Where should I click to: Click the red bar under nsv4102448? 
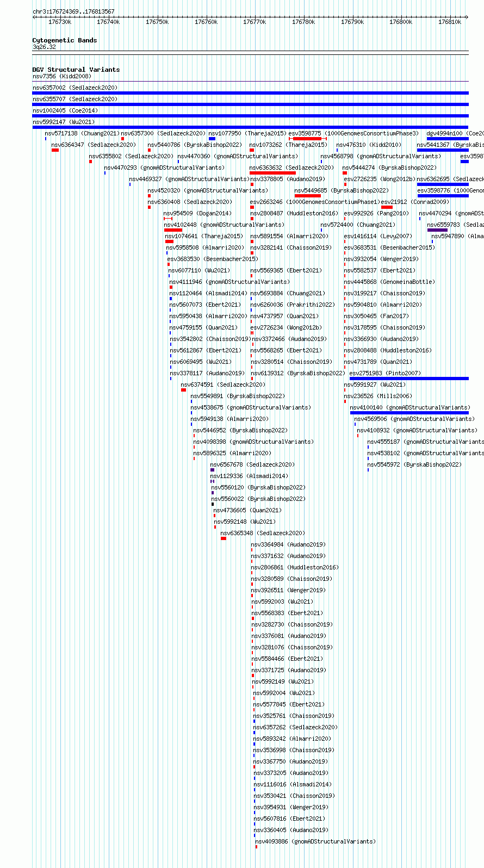[173, 230]
